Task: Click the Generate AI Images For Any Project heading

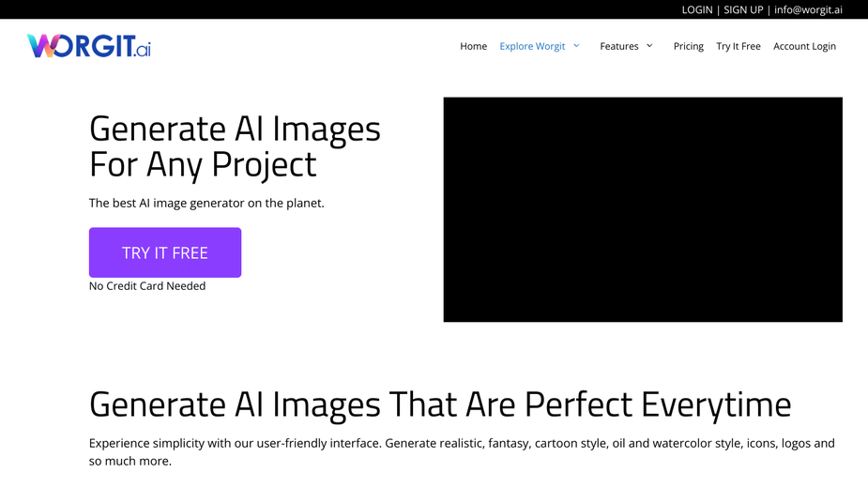Action: 235,146
